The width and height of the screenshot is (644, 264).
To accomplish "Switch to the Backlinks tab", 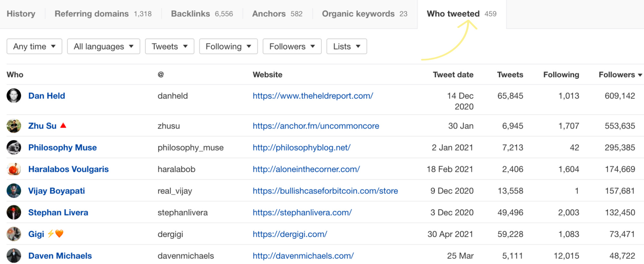I will click(x=191, y=14).
